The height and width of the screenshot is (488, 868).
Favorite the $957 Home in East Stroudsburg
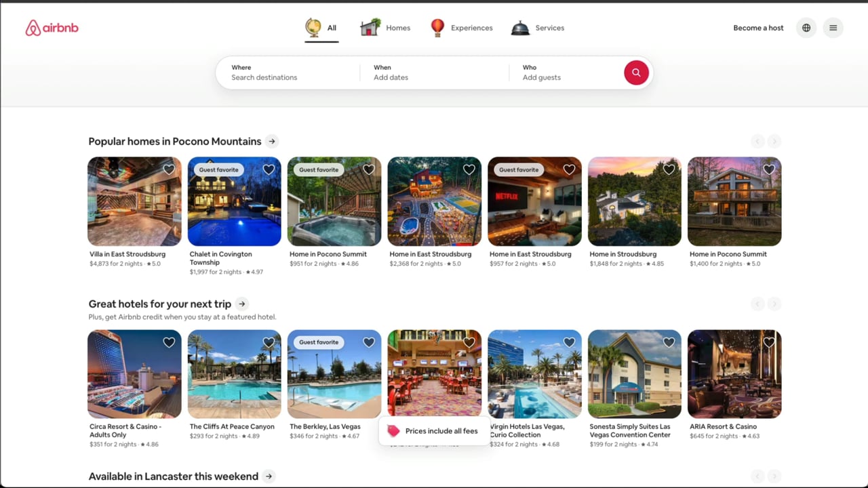tap(569, 169)
